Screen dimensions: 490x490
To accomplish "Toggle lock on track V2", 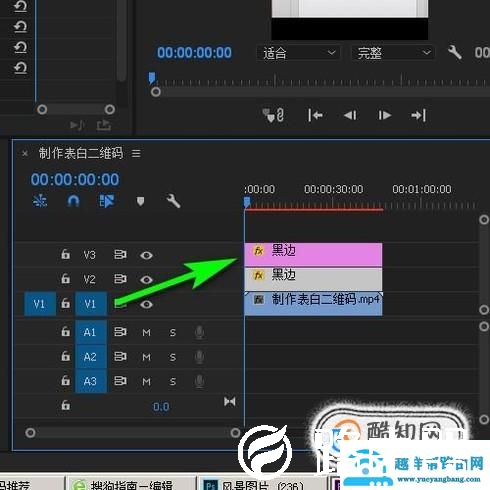I will pos(65,279).
